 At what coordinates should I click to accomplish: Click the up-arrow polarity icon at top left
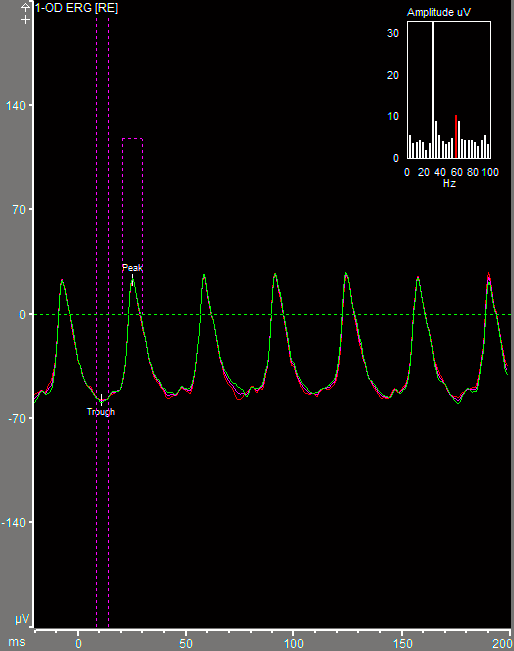[26, 7]
